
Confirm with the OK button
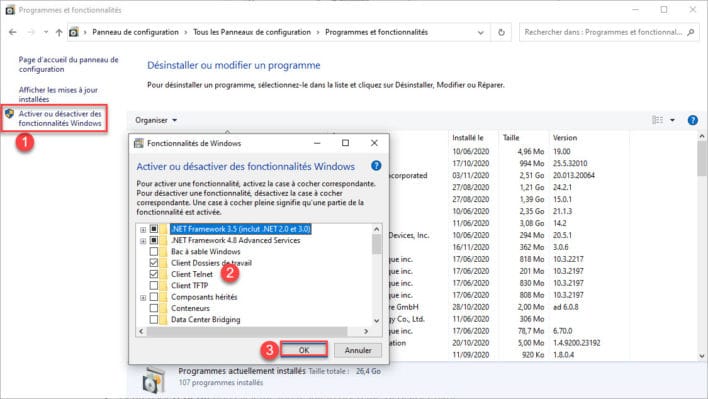point(304,350)
